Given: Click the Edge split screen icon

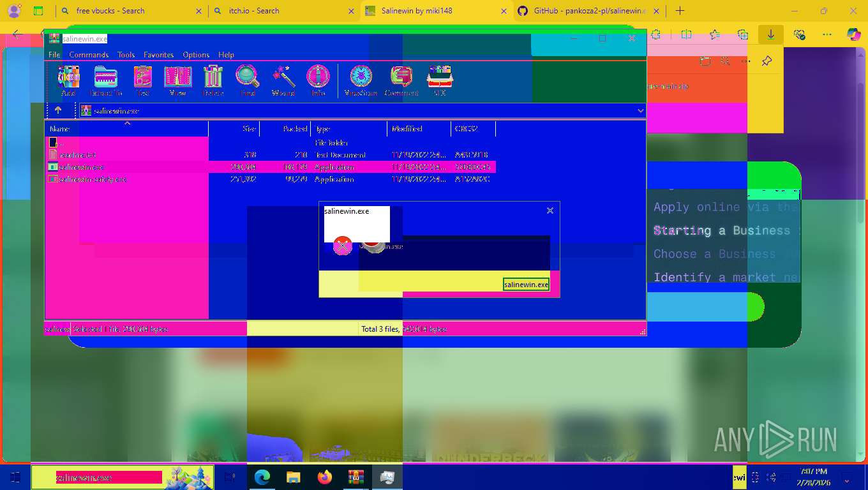Looking at the screenshot, I should (686, 34).
